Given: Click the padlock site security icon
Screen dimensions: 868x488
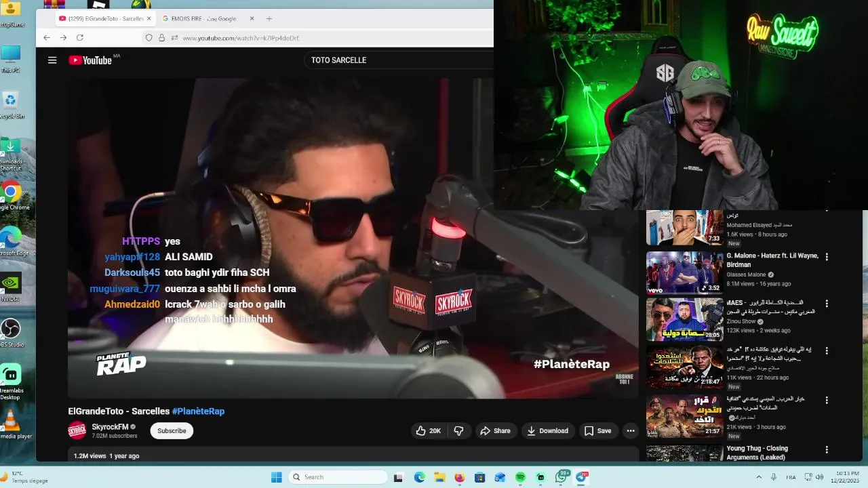Looking at the screenshot, I should (161, 38).
